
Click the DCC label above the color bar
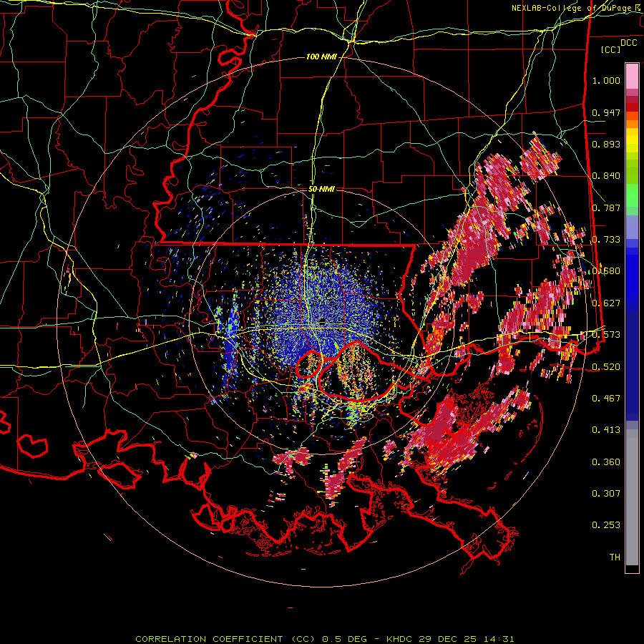(x=629, y=42)
